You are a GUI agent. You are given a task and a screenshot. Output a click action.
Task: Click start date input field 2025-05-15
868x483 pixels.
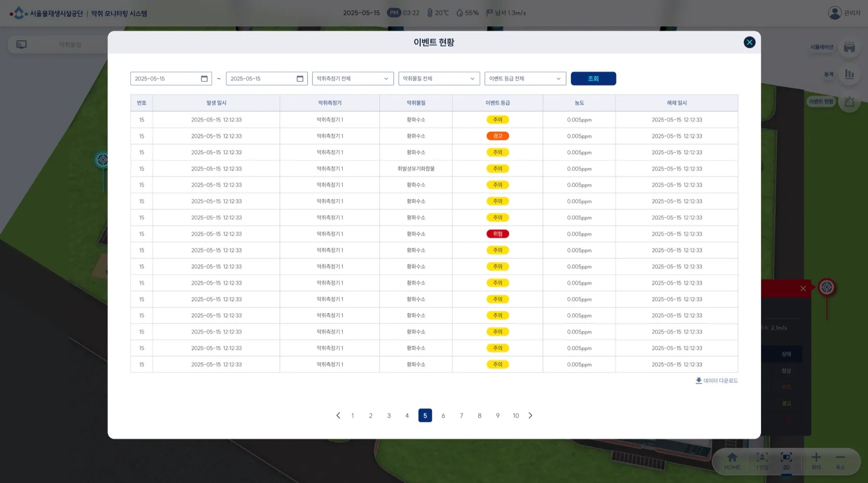tap(171, 79)
